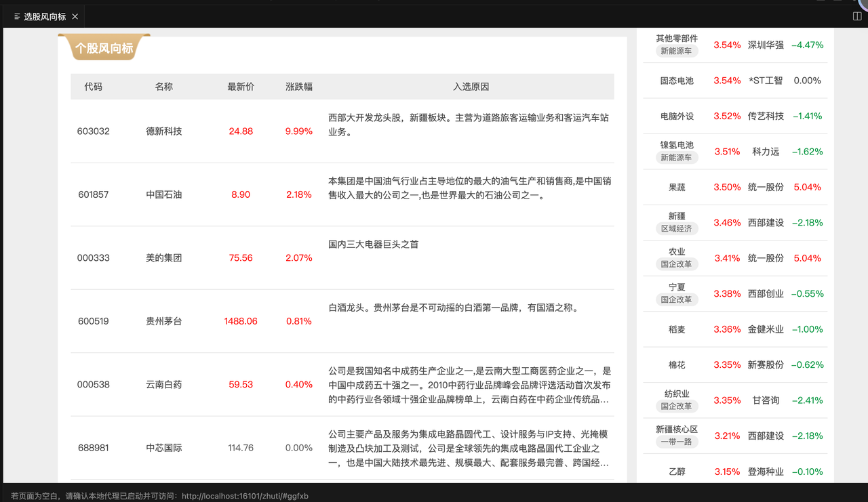Click the 名称 column header
Viewport: 868px width, 502px height.
[164, 87]
